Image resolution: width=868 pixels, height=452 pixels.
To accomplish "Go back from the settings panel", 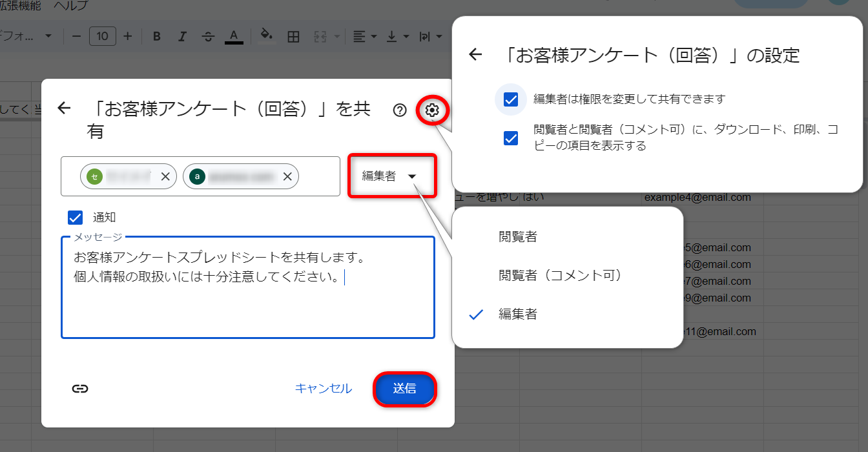I will pos(475,55).
